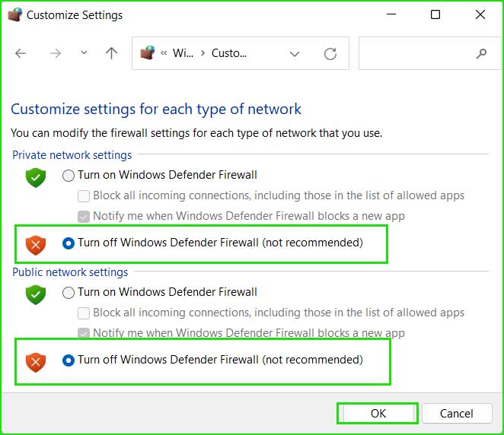This screenshot has height=435, width=504.
Task: Click the search magnifier icon
Action: 481,53
